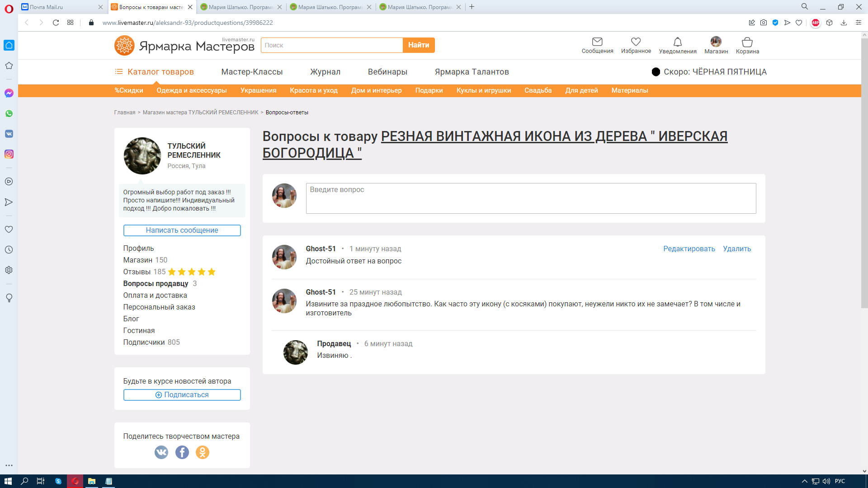Open Skype from the taskbar

pos(58,481)
